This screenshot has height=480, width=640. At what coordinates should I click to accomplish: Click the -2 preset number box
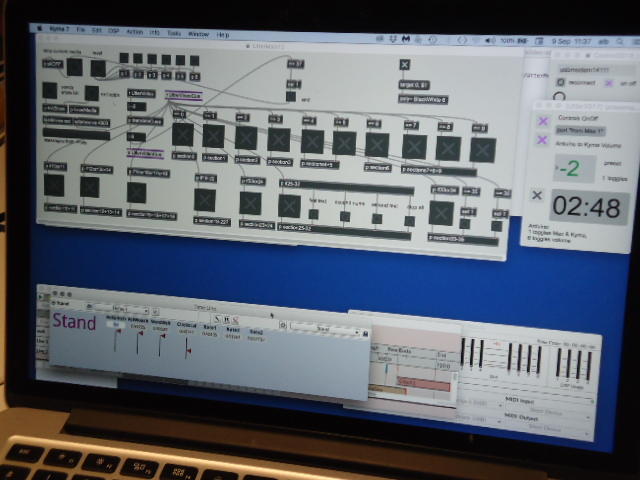(574, 168)
